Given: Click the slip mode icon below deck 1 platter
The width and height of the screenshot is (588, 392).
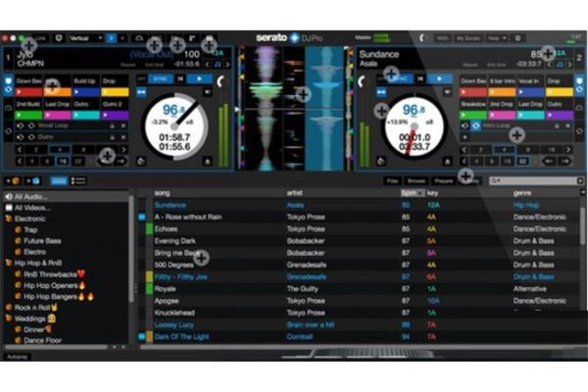Looking at the screenshot, I should (141, 162).
